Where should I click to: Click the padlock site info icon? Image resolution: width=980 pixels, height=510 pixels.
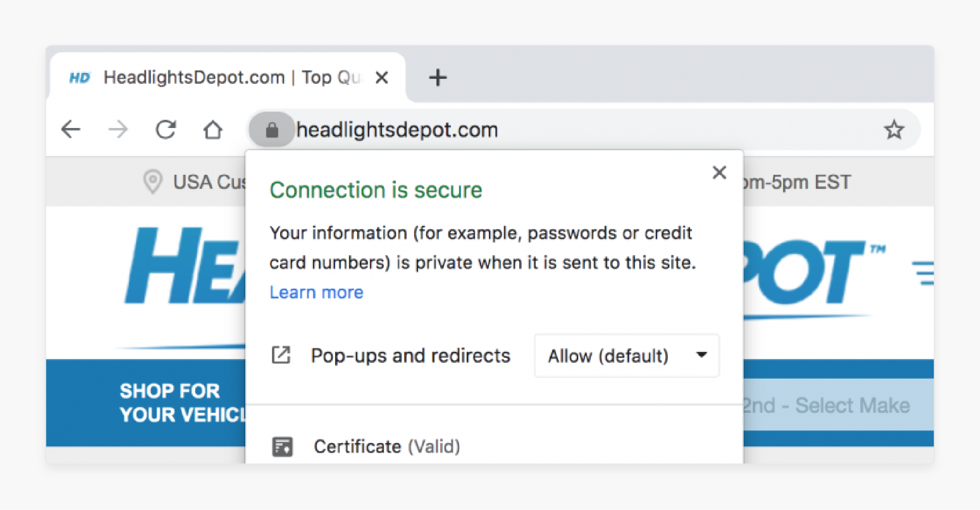click(272, 130)
